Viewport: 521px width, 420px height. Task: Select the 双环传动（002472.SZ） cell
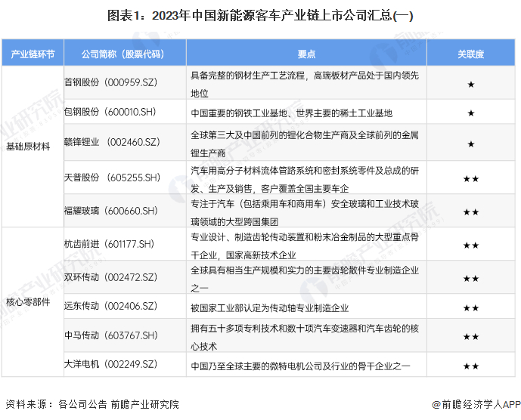[125, 277]
